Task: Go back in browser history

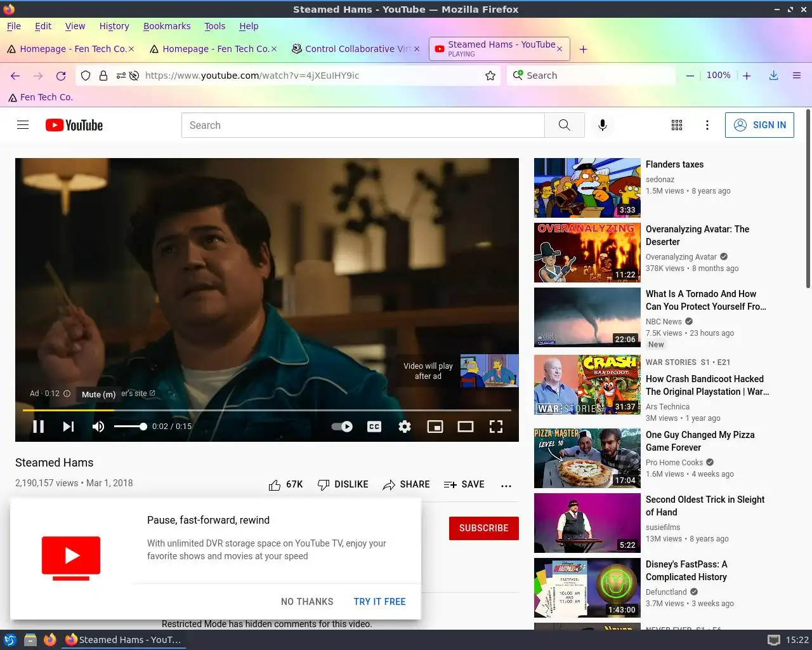Action: point(15,76)
